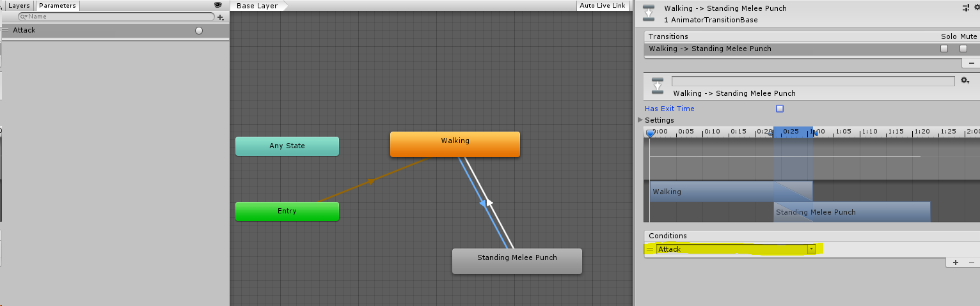The image size is (980, 306).
Task: Click the transition start marker on timeline
Action: click(771, 134)
